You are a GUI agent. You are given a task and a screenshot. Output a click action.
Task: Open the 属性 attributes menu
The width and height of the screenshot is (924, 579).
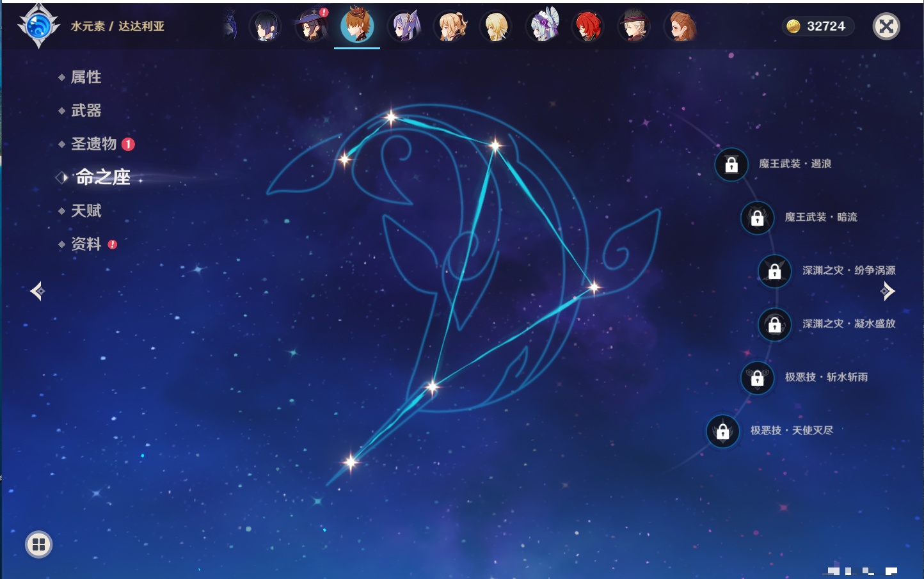click(x=86, y=77)
